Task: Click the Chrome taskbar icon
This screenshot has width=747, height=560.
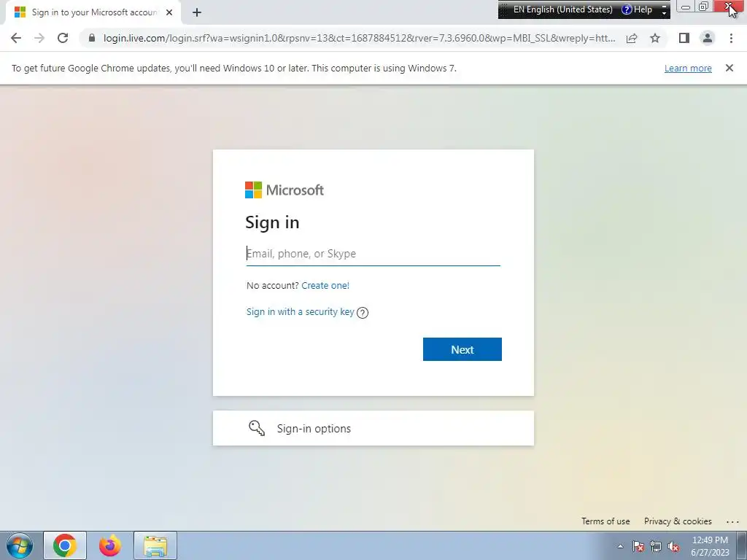Action: click(x=65, y=545)
